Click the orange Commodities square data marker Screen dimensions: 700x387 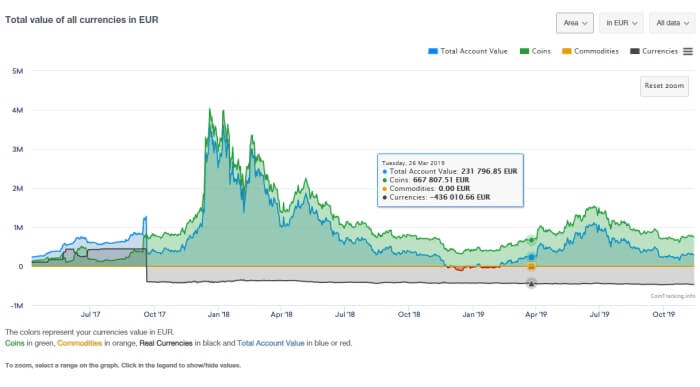tap(531, 266)
